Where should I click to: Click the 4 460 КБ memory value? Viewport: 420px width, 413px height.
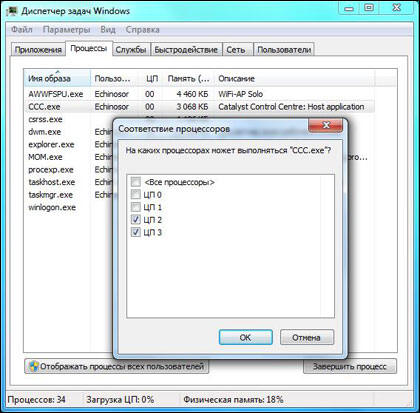(x=192, y=94)
